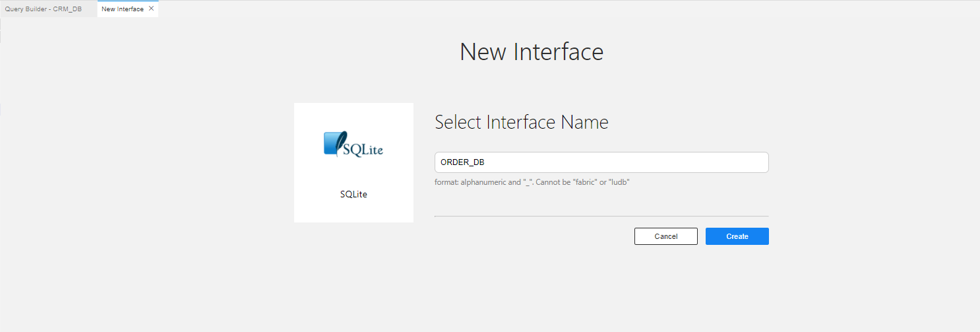Click the SQLite wordmark text in the logo

(363, 149)
